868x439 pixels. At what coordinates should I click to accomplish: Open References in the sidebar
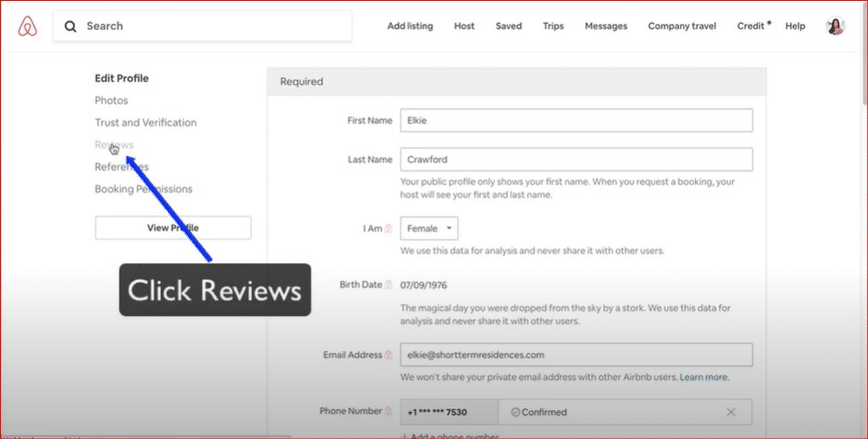click(x=122, y=167)
